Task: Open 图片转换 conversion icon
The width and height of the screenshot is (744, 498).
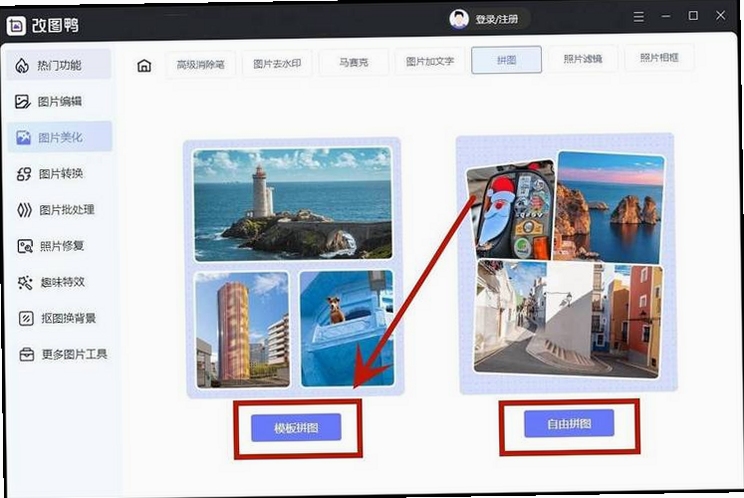Action: [24, 174]
